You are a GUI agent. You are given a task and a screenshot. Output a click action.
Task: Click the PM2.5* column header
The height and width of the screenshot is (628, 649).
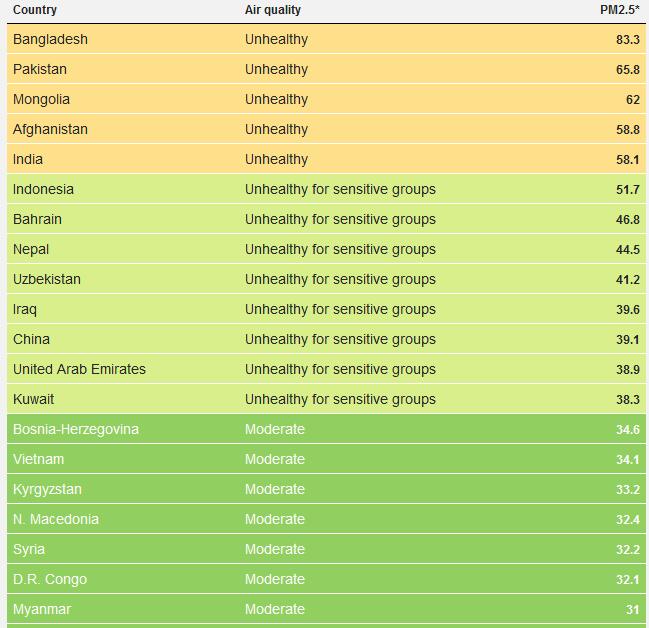pyautogui.click(x=619, y=10)
